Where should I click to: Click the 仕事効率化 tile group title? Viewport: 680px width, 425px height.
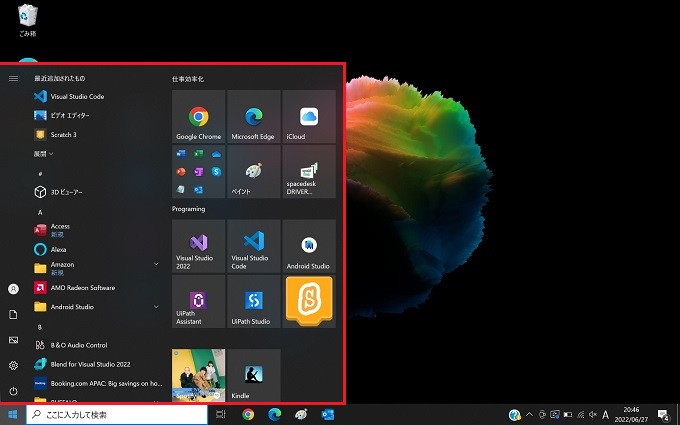pyautogui.click(x=188, y=79)
